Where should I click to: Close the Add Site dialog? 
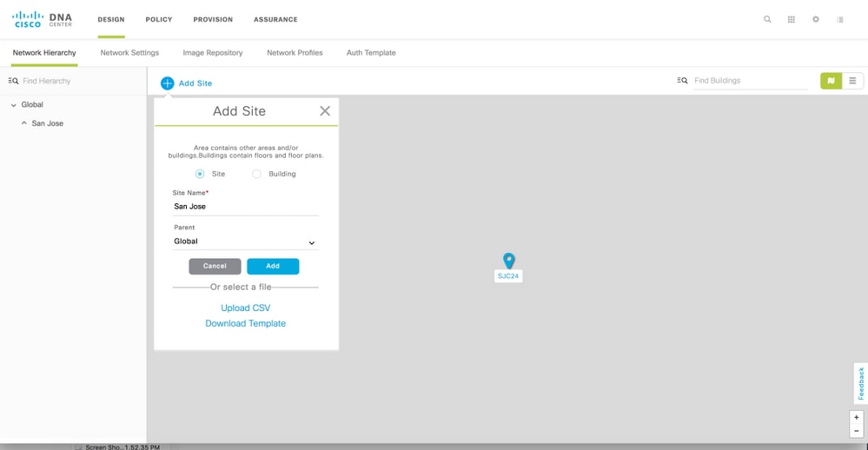point(325,110)
